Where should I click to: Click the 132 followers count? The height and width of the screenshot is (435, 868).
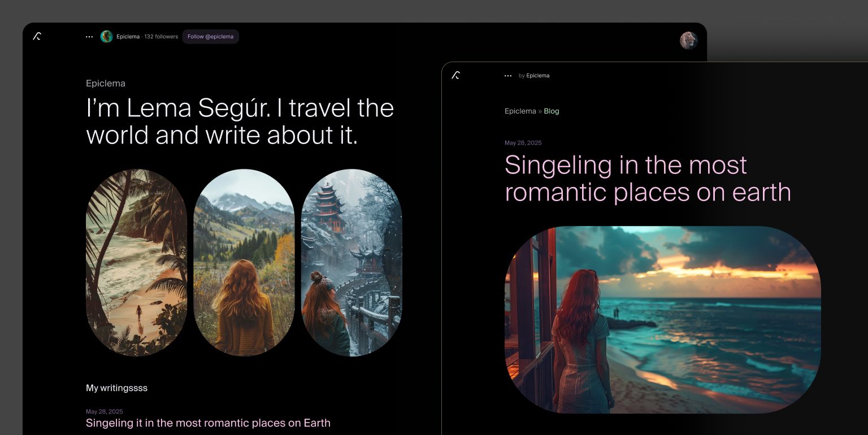(x=161, y=37)
